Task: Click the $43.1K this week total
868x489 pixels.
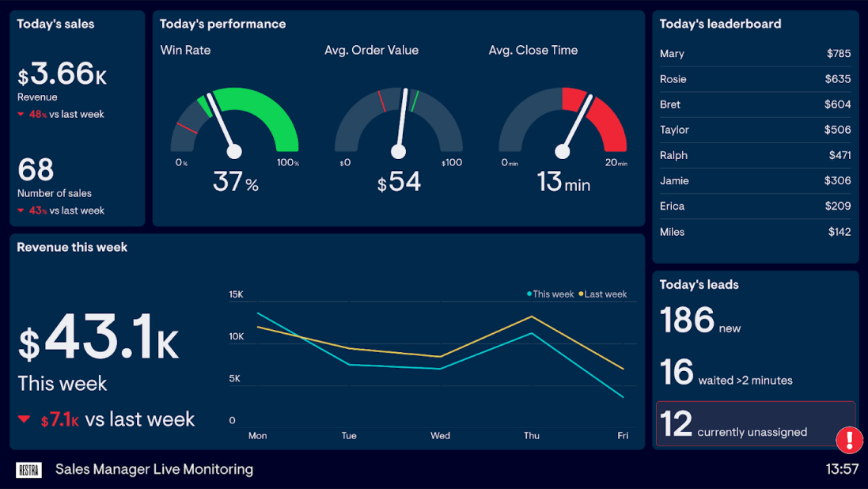Action: coord(98,338)
